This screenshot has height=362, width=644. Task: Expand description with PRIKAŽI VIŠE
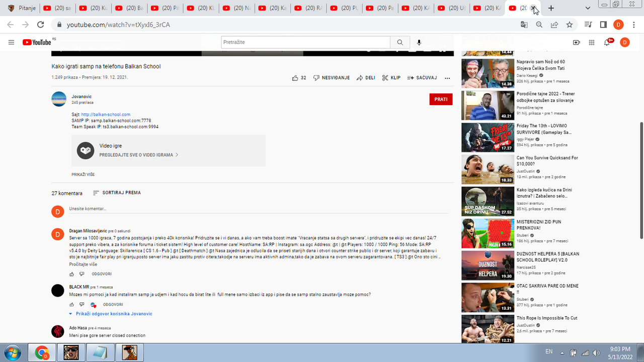83,174
